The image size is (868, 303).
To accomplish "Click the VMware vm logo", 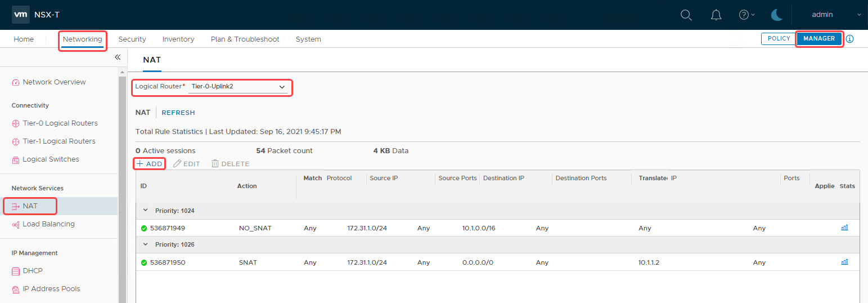I will (21, 15).
